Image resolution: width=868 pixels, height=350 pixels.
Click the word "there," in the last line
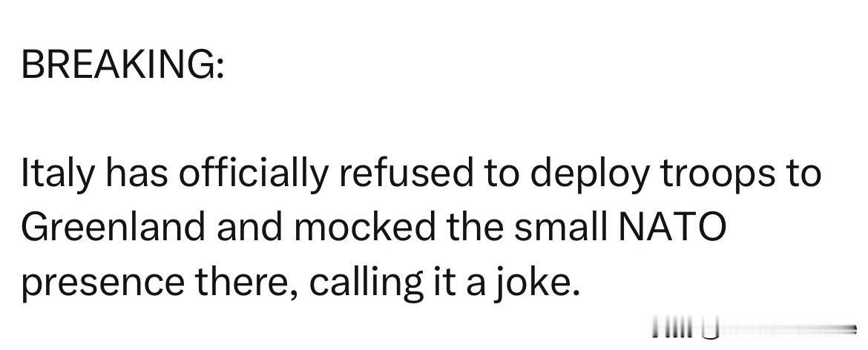pos(246,283)
